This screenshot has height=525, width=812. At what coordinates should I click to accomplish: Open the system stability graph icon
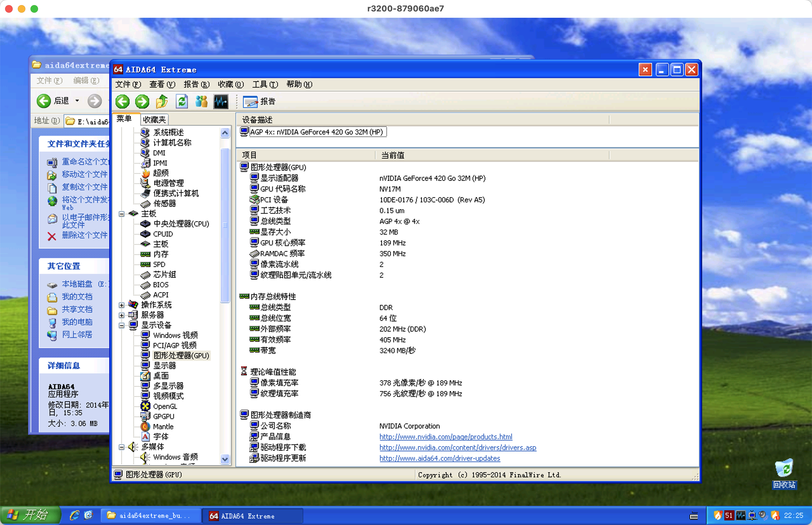click(221, 101)
